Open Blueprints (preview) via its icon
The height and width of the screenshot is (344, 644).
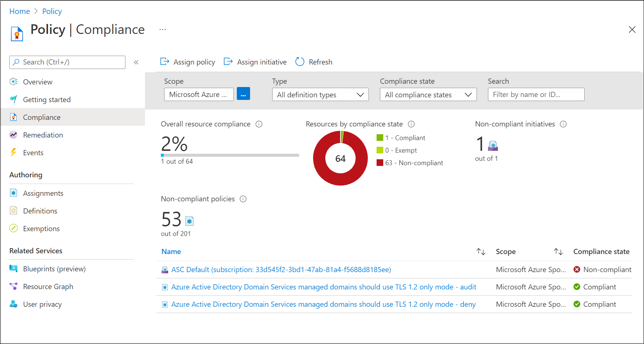point(13,268)
